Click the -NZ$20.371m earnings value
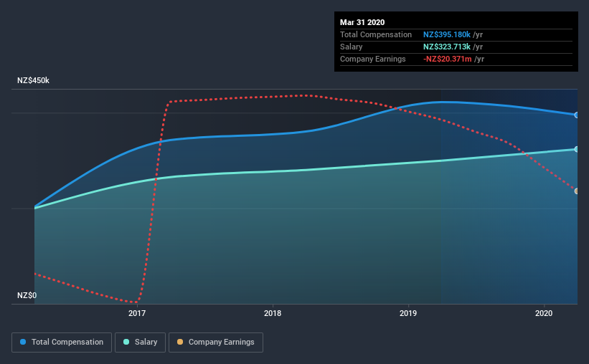 tap(447, 59)
